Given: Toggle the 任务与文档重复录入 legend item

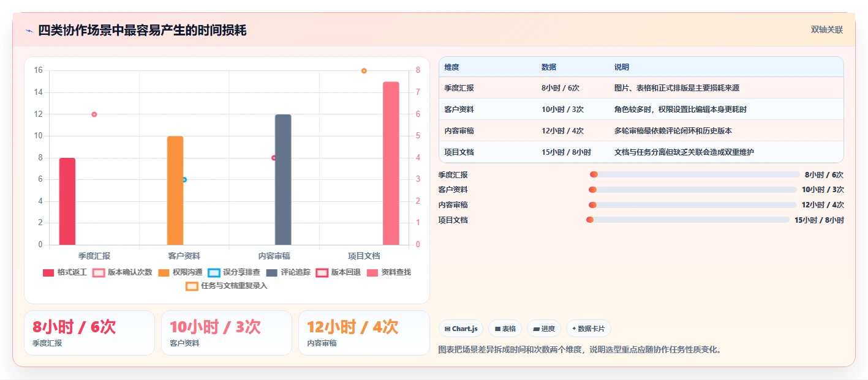Looking at the screenshot, I should pos(227,286).
